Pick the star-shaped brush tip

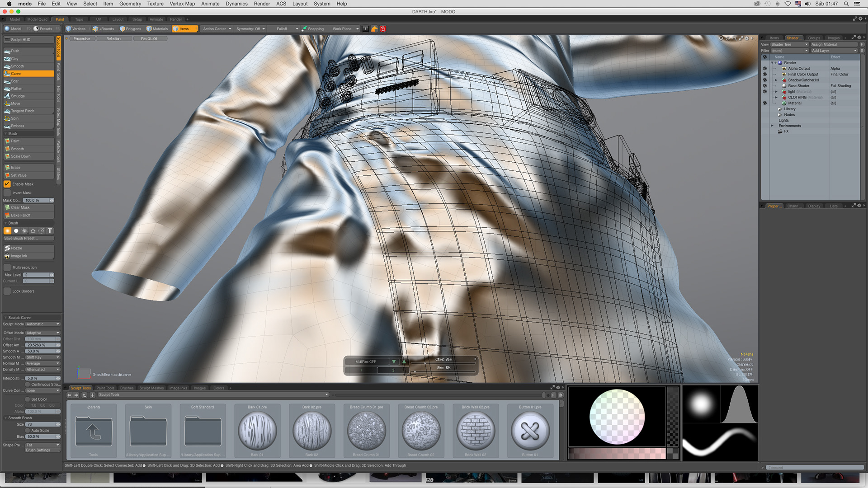[33, 231]
